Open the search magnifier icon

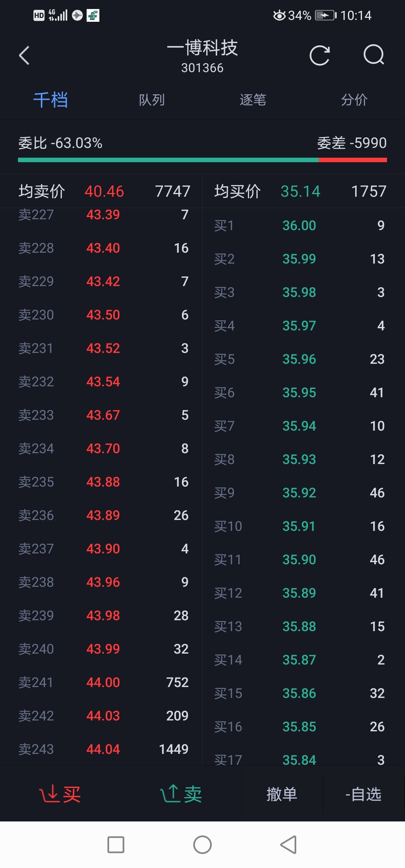pyautogui.click(x=374, y=56)
